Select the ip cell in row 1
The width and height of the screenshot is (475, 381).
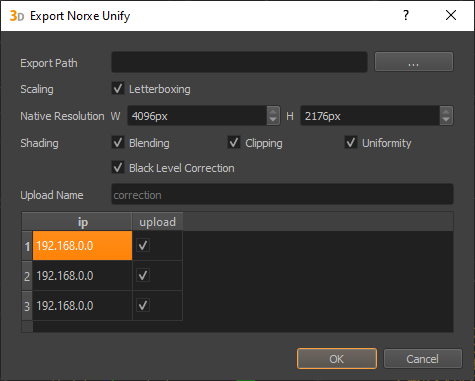click(82, 246)
